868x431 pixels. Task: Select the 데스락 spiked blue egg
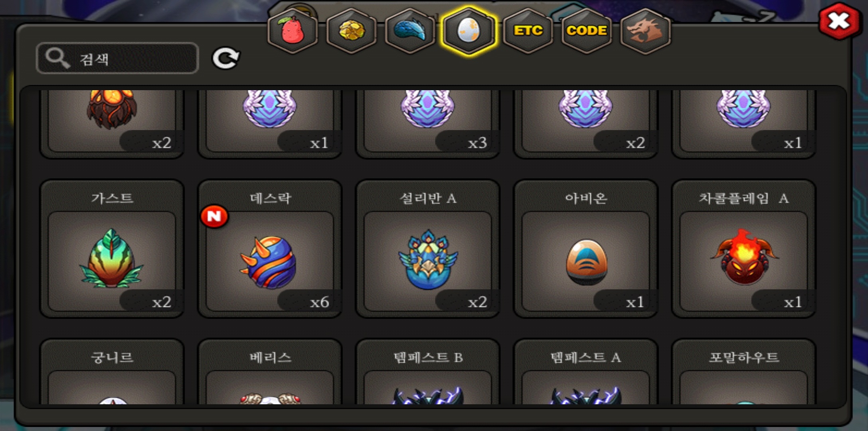[x=270, y=249]
